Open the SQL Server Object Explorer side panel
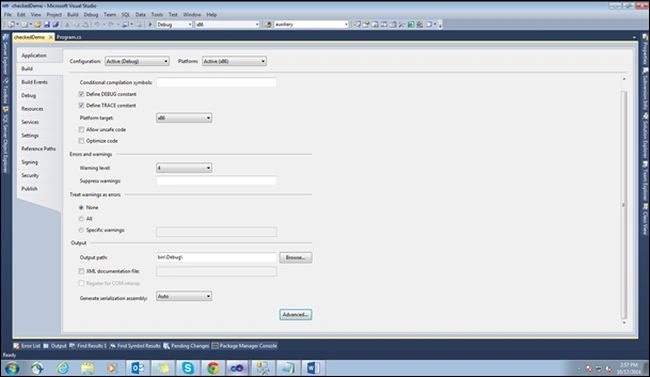 click(5, 140)
